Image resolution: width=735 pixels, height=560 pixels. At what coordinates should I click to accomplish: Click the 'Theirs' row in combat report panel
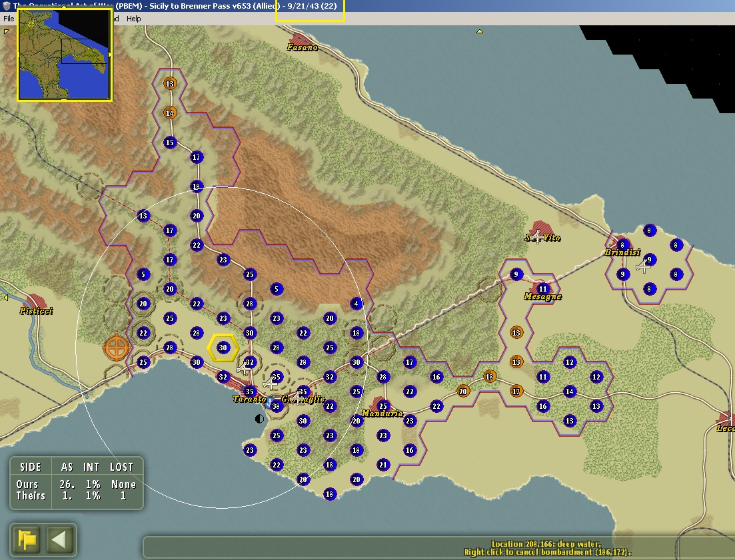point(77,496)
